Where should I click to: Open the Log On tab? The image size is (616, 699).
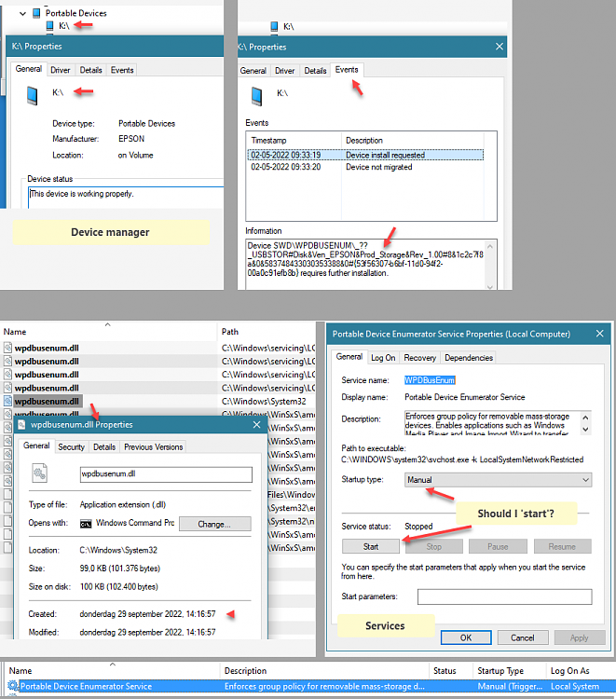(383, 358)
